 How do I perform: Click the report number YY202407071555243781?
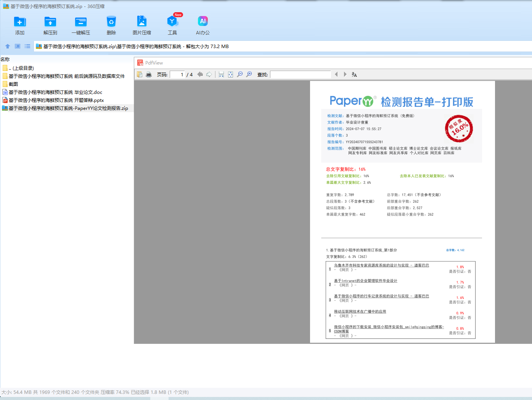(x=364, y=142)
